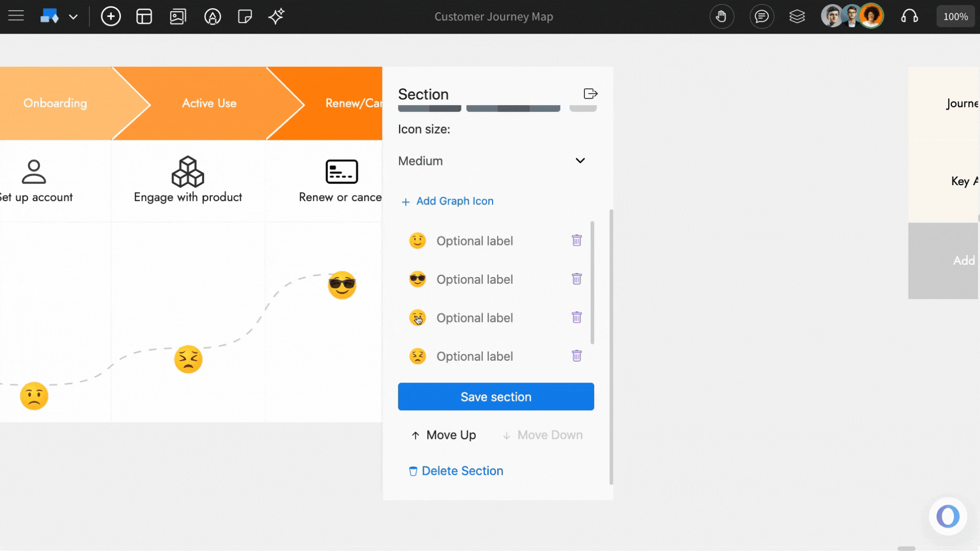The image size is (980, 551).
Task: Open the AI sparkle assistant tool
Action: click(x=276, y=16)
